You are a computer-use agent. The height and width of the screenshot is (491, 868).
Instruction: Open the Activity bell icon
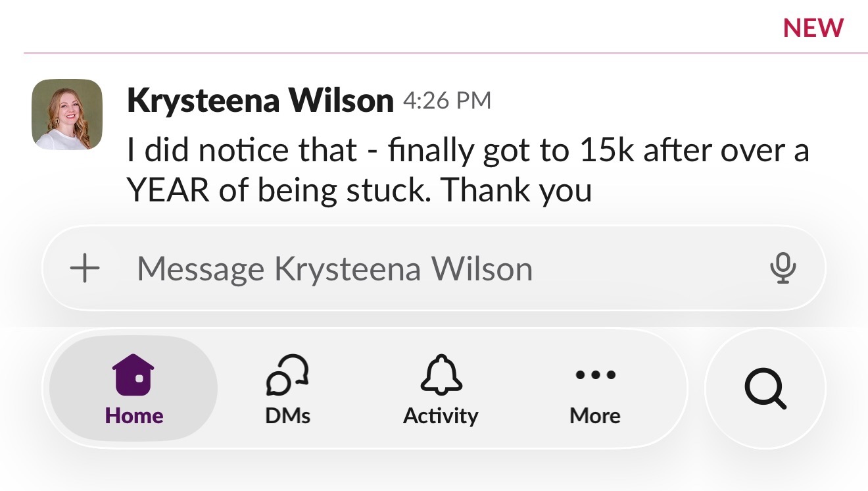441,375
